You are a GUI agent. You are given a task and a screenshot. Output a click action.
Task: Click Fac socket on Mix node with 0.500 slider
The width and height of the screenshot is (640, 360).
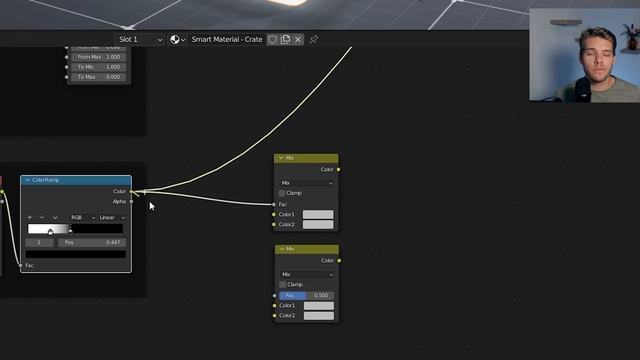pos(274,296)
